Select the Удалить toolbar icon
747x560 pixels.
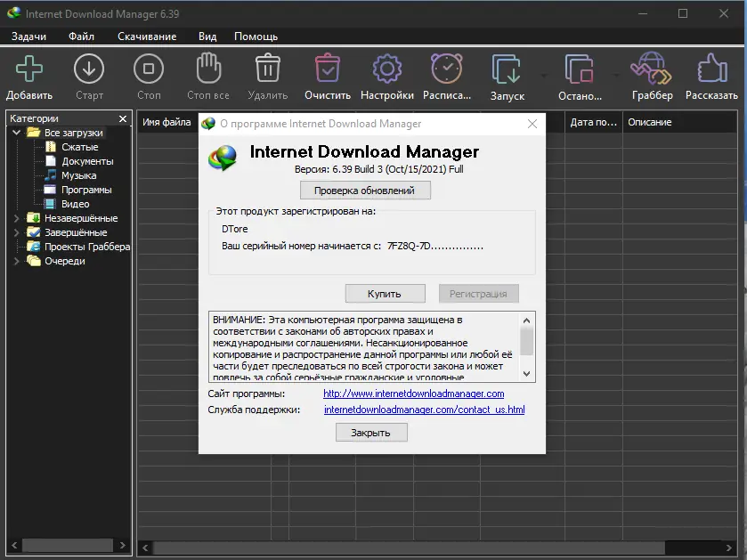click(267, 69)
